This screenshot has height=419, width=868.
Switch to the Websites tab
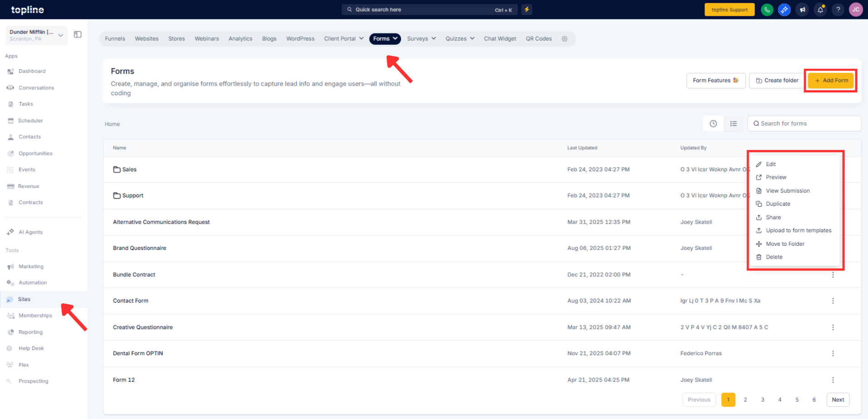(x=146, y=39)
